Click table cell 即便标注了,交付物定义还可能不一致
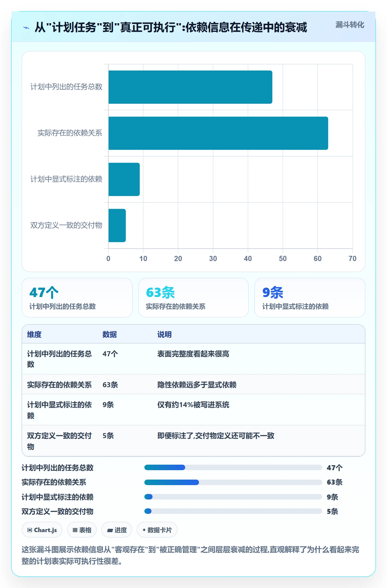The image size is (387, 588). pyautogui.click(x=216, y=436)
